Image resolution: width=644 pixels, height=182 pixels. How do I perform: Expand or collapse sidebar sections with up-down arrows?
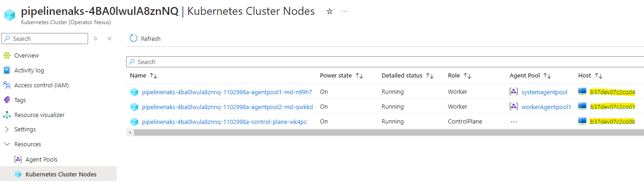(96, 39)
